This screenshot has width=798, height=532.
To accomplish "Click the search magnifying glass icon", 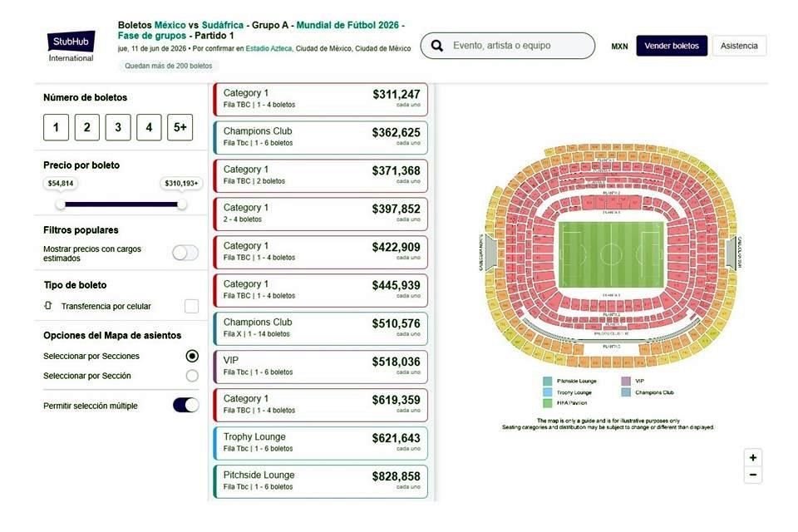I will [437, 46].
